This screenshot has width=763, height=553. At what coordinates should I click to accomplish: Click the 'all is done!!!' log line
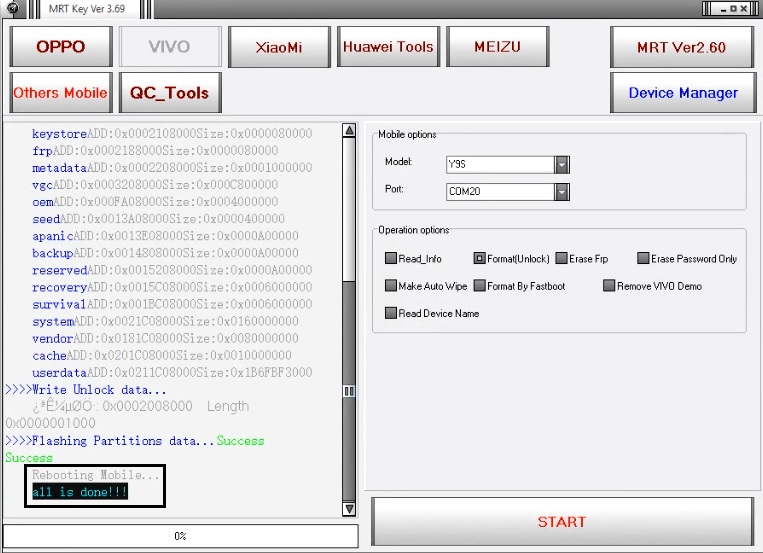(80, 492)
